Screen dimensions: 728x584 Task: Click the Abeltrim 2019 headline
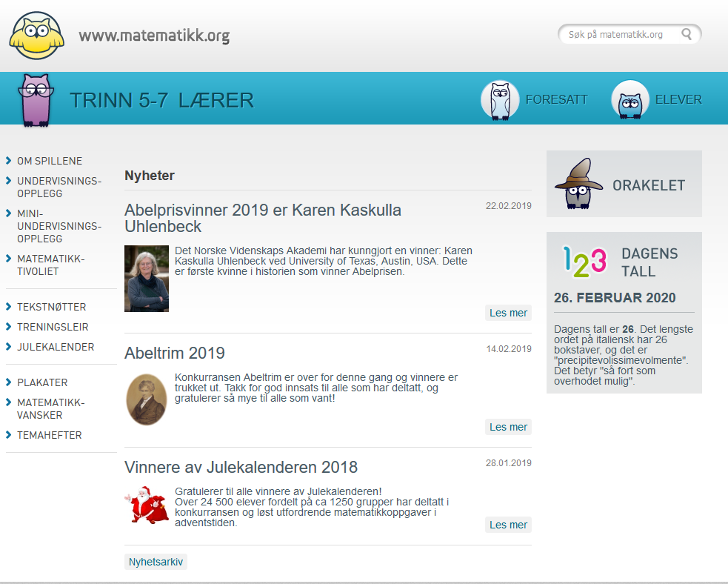(x=175, y=353)
